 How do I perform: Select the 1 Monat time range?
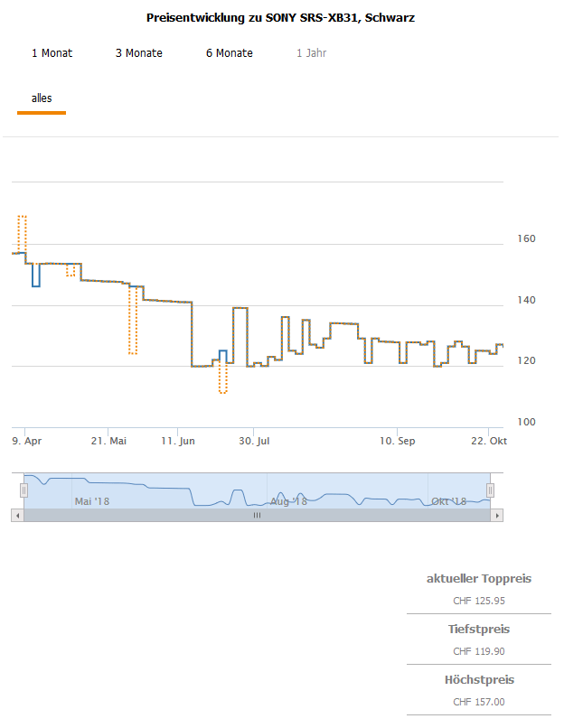tap(52, 53)
